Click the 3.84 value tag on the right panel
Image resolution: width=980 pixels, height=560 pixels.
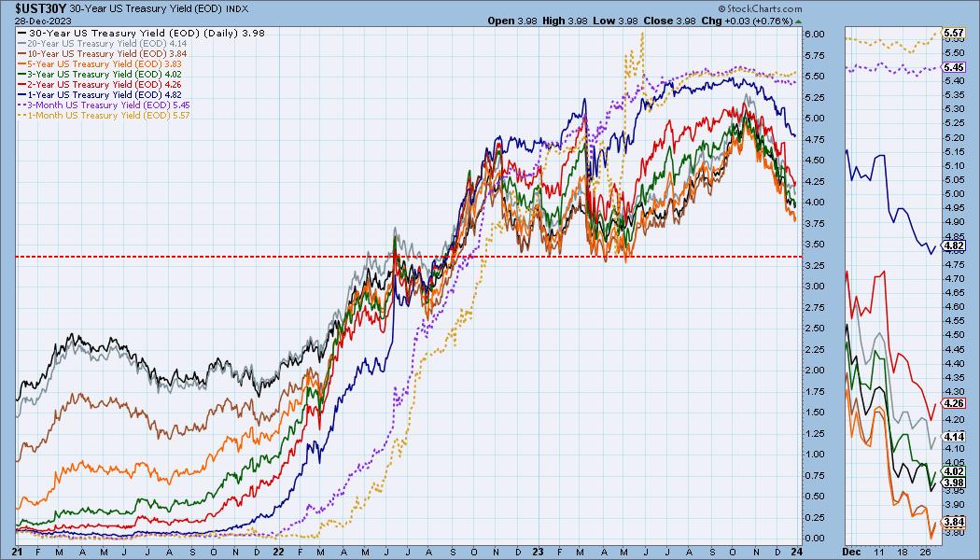coord(954,522)
